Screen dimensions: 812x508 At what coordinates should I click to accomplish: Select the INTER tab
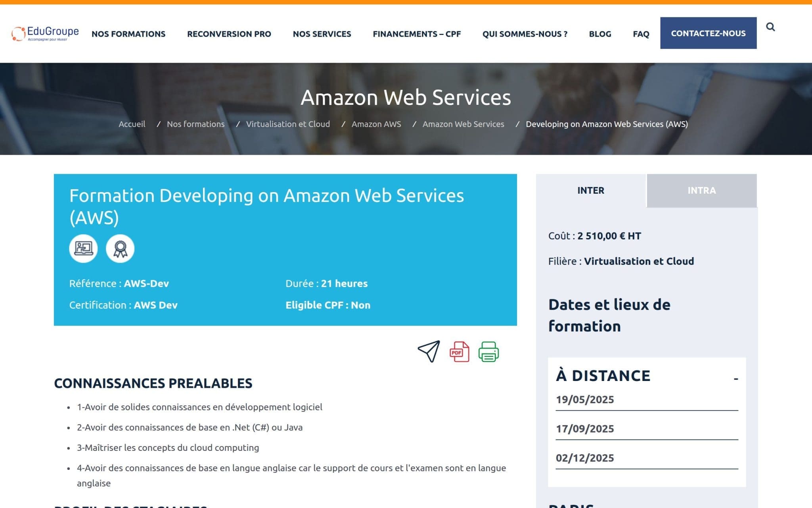click(590, 190)
